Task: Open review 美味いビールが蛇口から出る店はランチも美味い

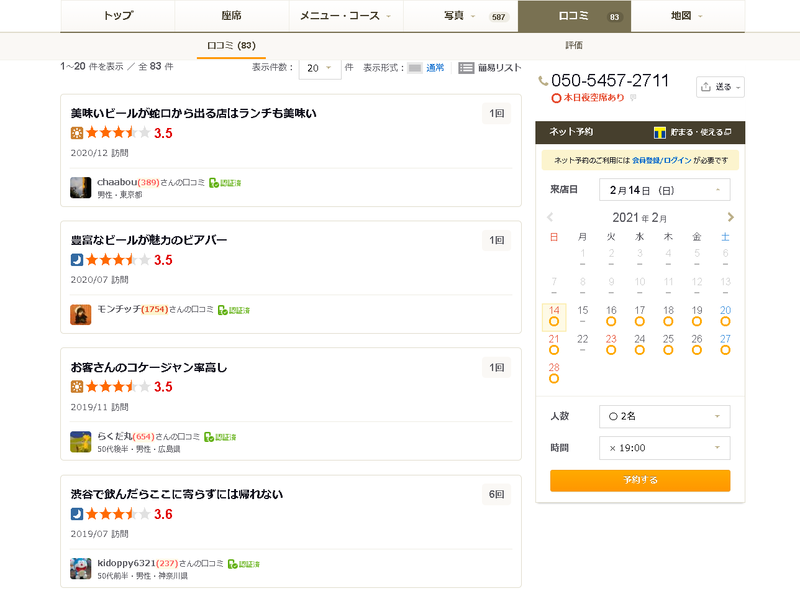Action: tap(193, 113)
